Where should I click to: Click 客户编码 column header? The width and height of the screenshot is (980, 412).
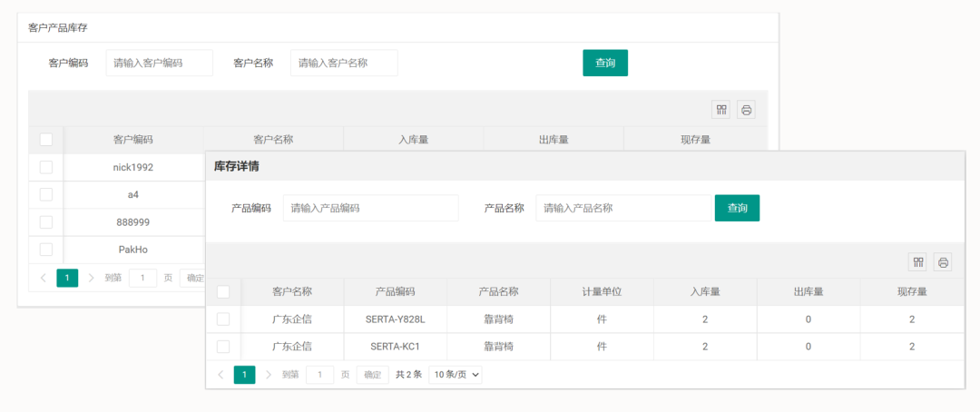[133, 140]
